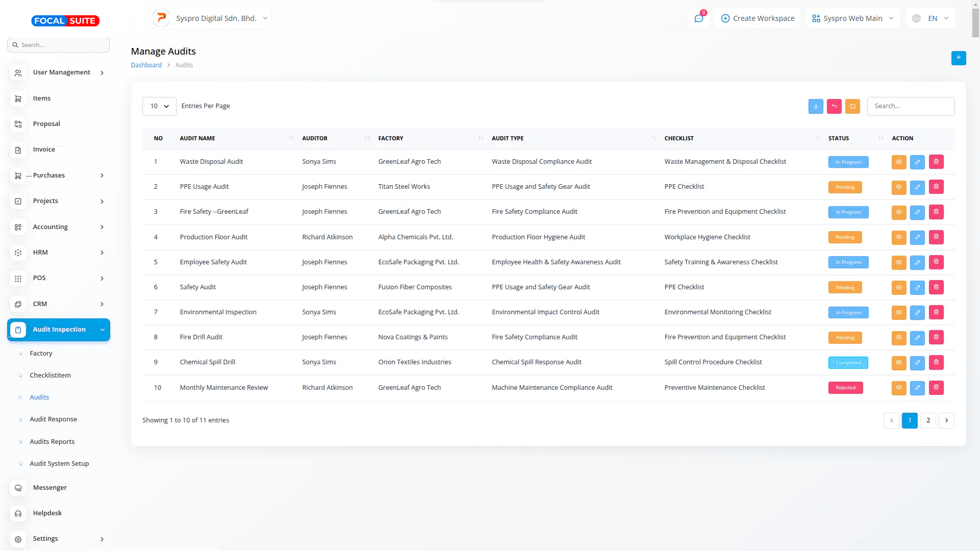Image resolution: width=980 pixels, height=551 pixels.
Task: Edit the PPE Usage Audit row
Action: pos(917,187)
